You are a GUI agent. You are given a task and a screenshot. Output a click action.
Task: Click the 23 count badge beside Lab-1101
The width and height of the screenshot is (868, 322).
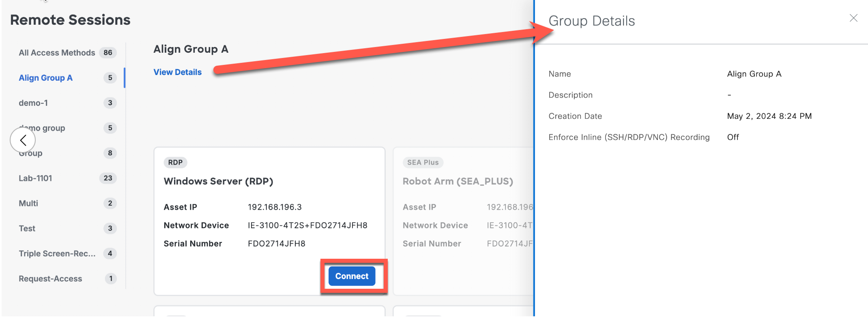(108, 178)
